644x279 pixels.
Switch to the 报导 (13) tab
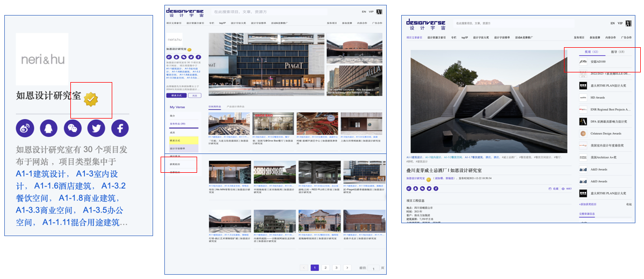click(x=618, y=52)
